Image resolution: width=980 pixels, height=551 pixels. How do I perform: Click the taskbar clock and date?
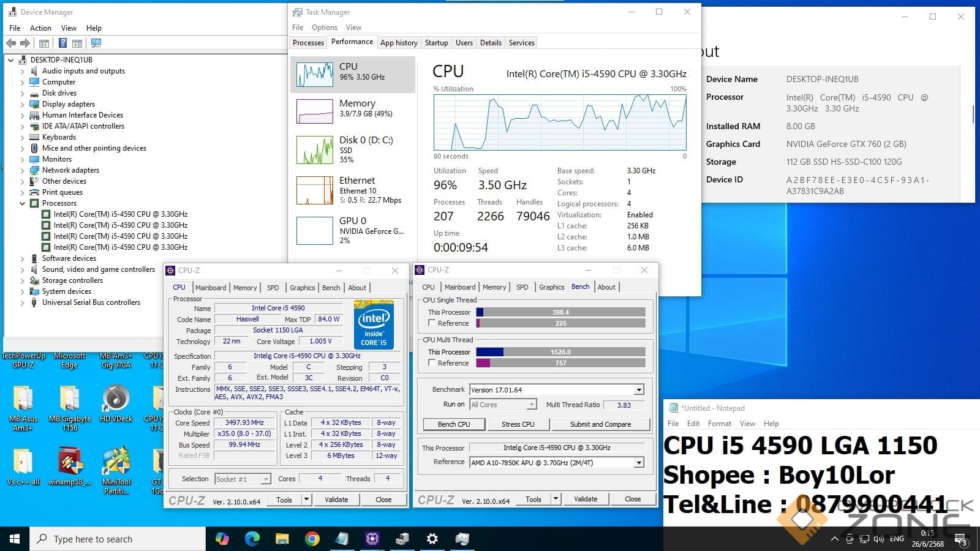pos(927,539)
